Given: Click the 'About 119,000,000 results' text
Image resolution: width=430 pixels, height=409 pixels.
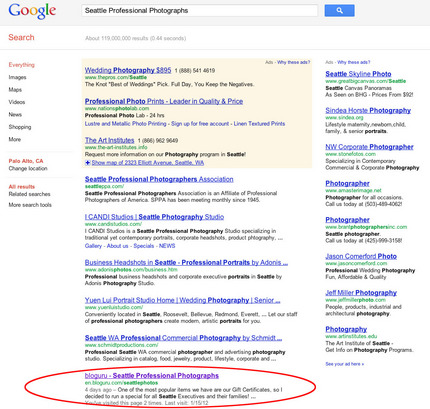Looking at the screenshot, I should click(135, 38).
